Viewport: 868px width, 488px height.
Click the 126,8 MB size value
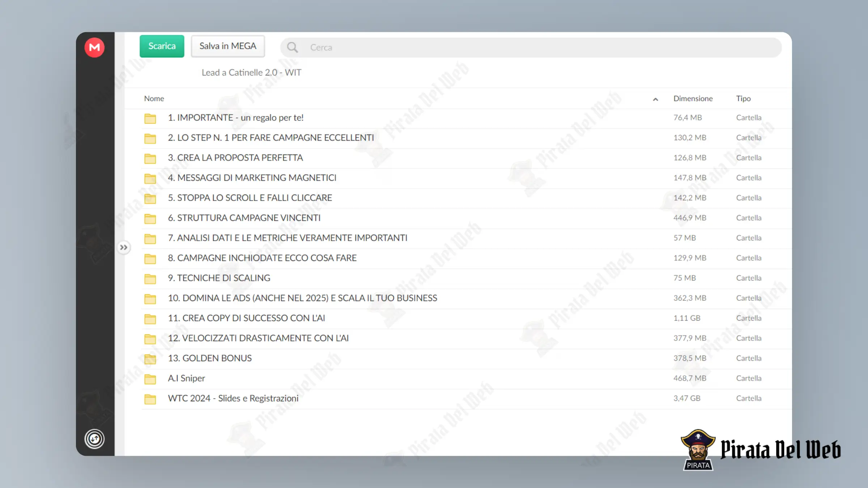[690, 158]
